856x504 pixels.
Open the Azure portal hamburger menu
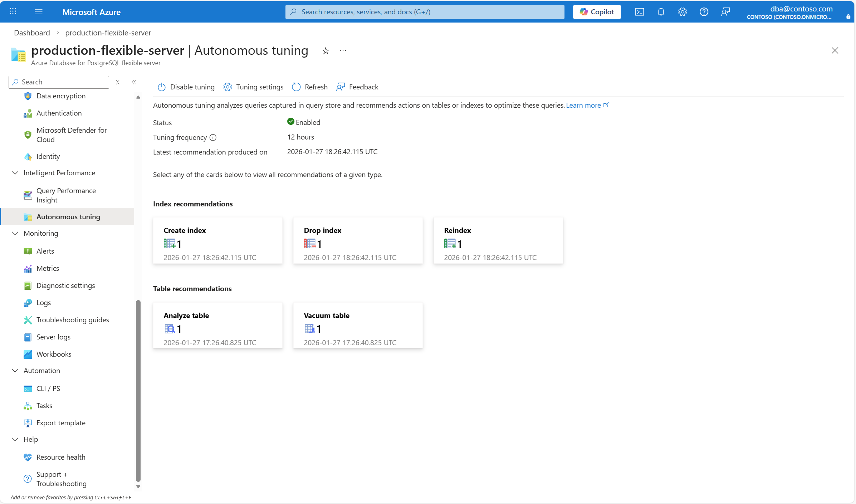click(39, 12)
